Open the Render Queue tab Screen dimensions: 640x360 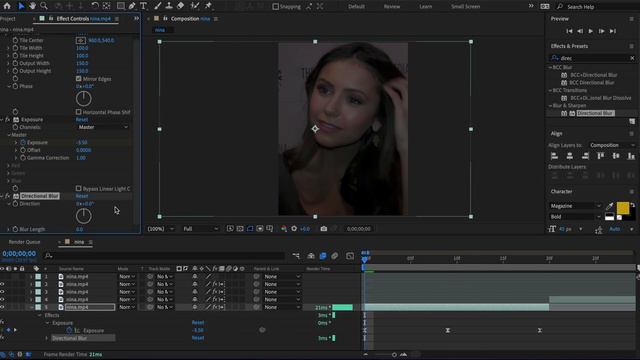[x=24, y=242]
